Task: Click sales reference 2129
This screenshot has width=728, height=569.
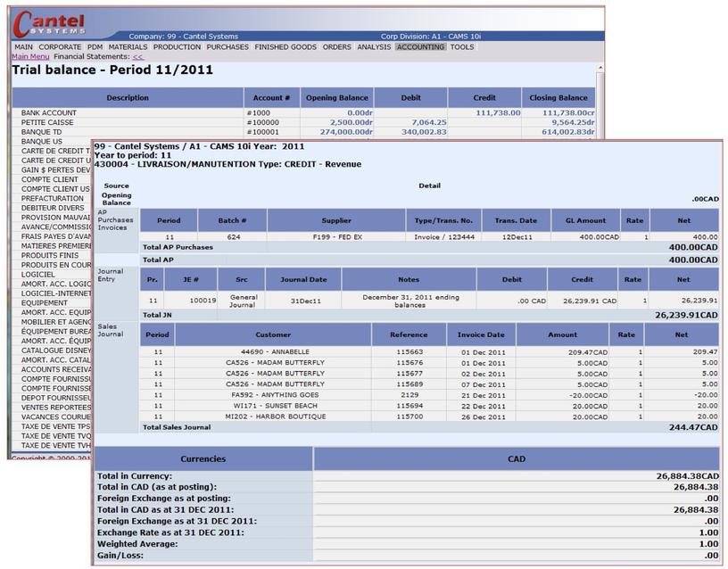Action: [x=409, y=395]
